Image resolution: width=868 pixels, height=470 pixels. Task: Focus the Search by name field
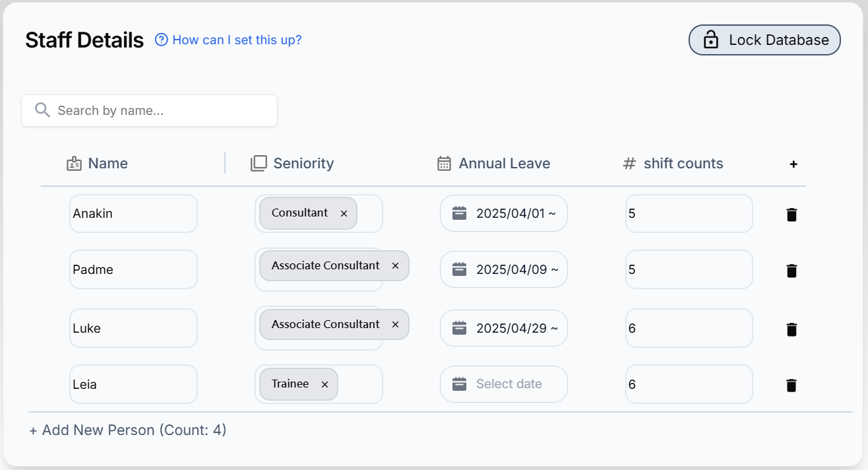pos(149,110)
